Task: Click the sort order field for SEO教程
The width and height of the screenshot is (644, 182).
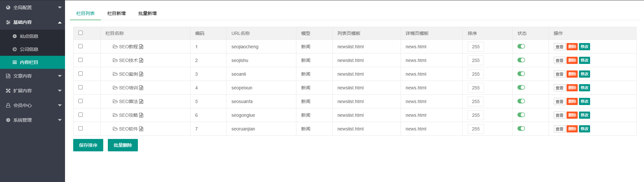Action: 475,47
